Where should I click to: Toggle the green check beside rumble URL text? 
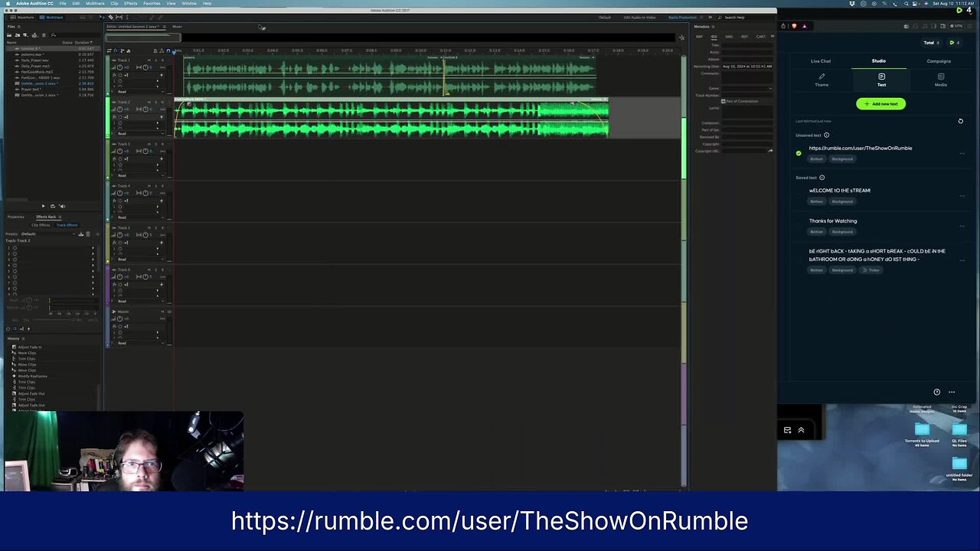pyautogui.click(x=799, y=154)
